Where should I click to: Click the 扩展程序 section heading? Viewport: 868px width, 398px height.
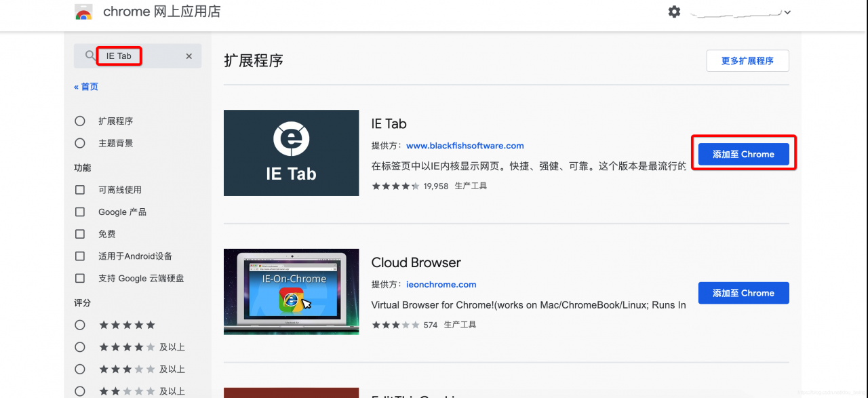(x=254, y=60)
